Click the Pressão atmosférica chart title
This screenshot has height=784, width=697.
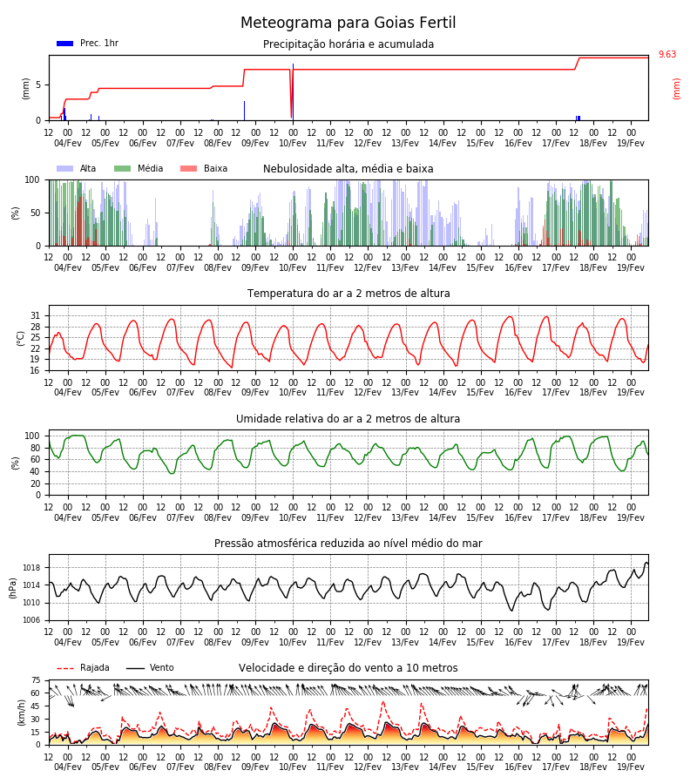point(348,543)
